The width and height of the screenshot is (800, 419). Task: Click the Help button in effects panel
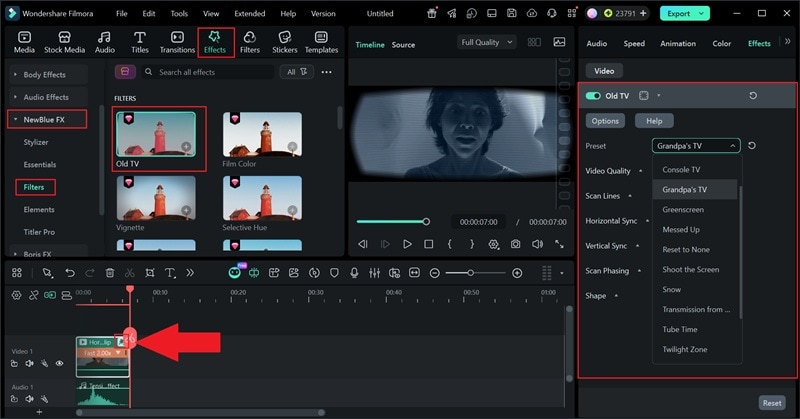tap(654, 121)
